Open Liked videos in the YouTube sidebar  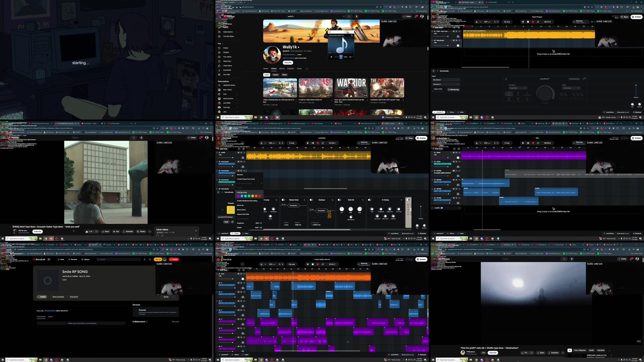tap(227, 66)
